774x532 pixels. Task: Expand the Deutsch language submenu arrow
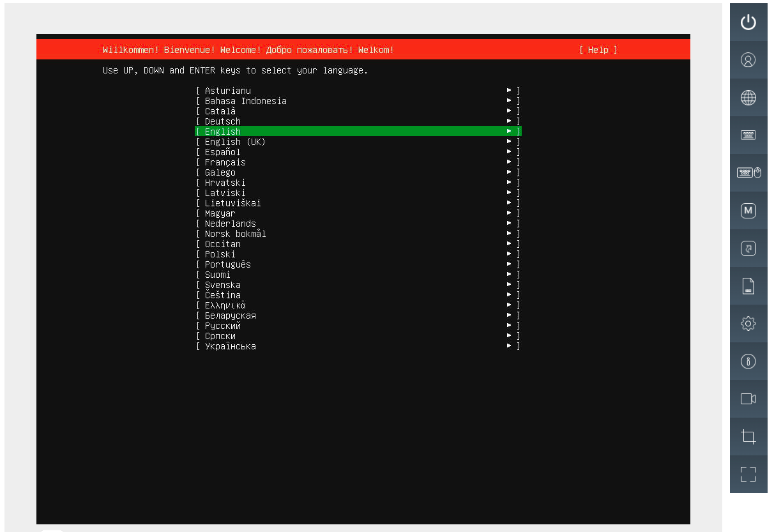[509, 121]
